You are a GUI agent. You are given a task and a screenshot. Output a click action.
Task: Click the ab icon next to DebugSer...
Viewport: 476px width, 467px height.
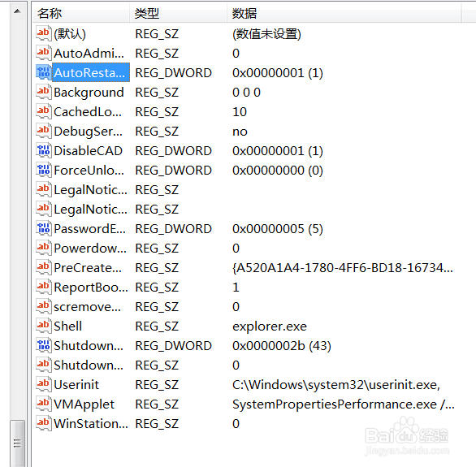[x=43, y=131]
